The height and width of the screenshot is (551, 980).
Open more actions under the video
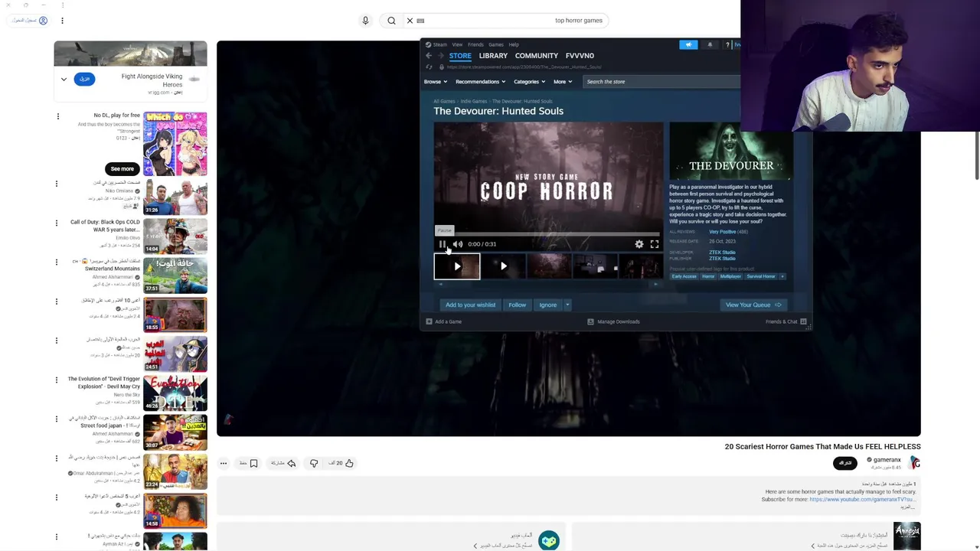(224, 463)
